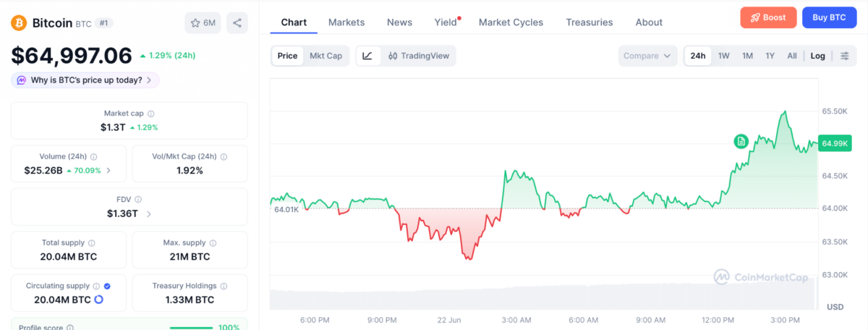Viewport: 868px width, 330px height.
Task: Open the About tab
Action: point(649,22)
